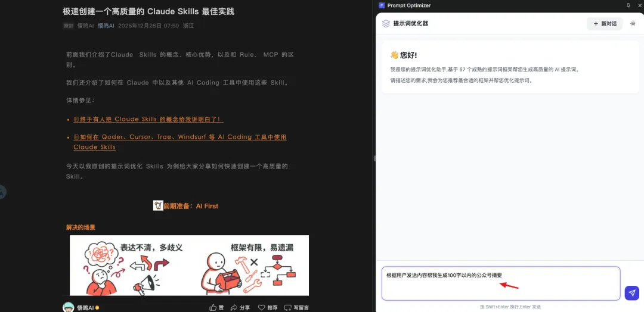The width and height of the screenshot is (644, 312).
Task: Click the 解决的场景 subheading
Action: 81,227
